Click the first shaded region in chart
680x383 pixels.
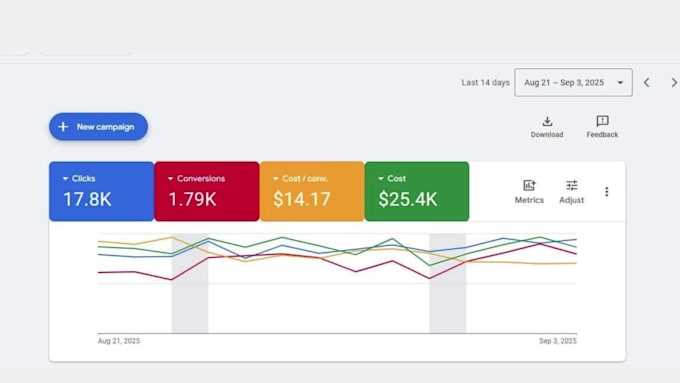point(190,283)
